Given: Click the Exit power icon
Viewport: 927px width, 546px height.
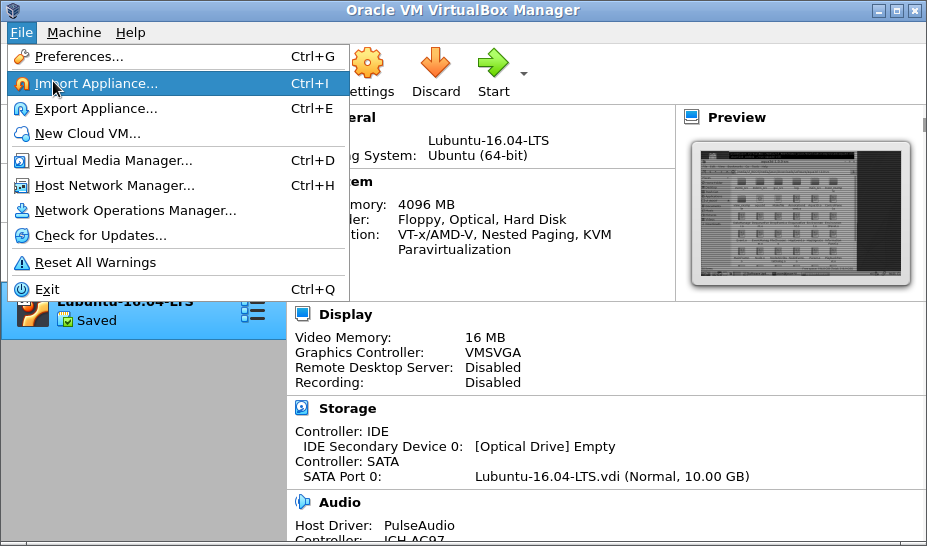Looking at the screenshot, I should pyautogui.click(x=21, y=290).
